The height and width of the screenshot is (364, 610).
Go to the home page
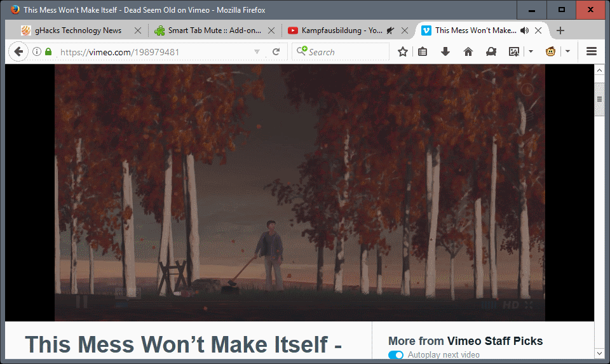[468, 51]
